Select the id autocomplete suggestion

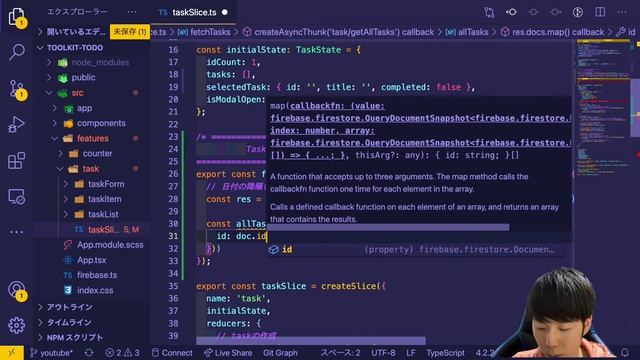(416, 249)
